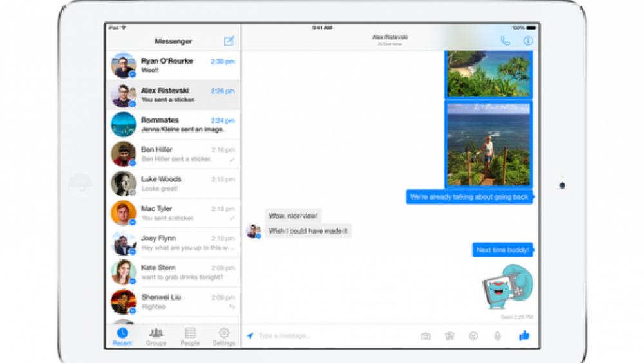Tap the microphone voice message icon
Viewport: 644px width, 363px height.
coord(497,336)
